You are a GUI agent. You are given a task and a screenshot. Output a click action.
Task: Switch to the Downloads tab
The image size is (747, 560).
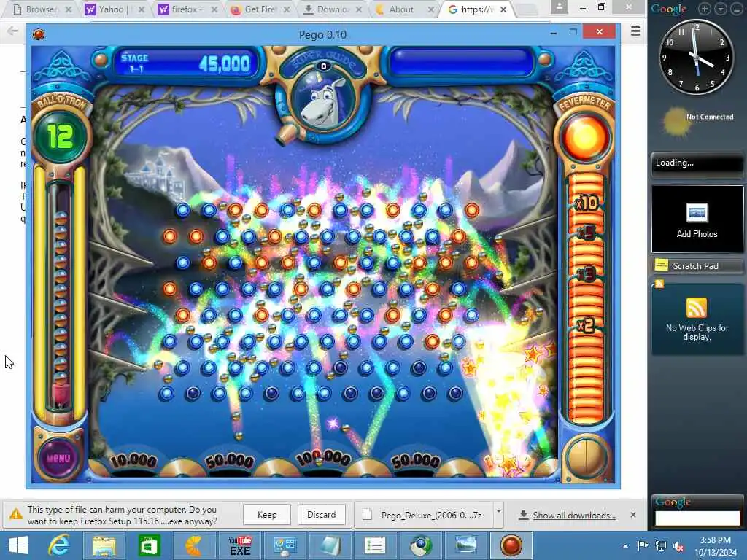(332, 9)
